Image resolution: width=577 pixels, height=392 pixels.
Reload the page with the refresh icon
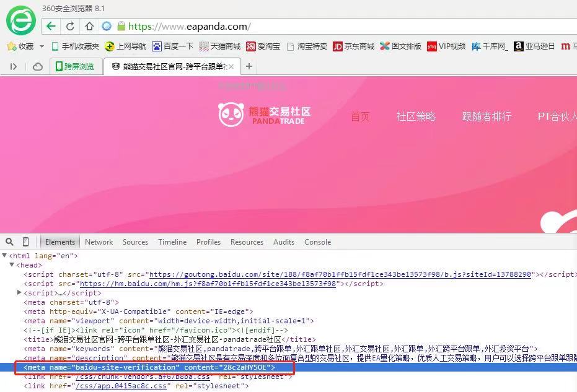click(70, 26)
